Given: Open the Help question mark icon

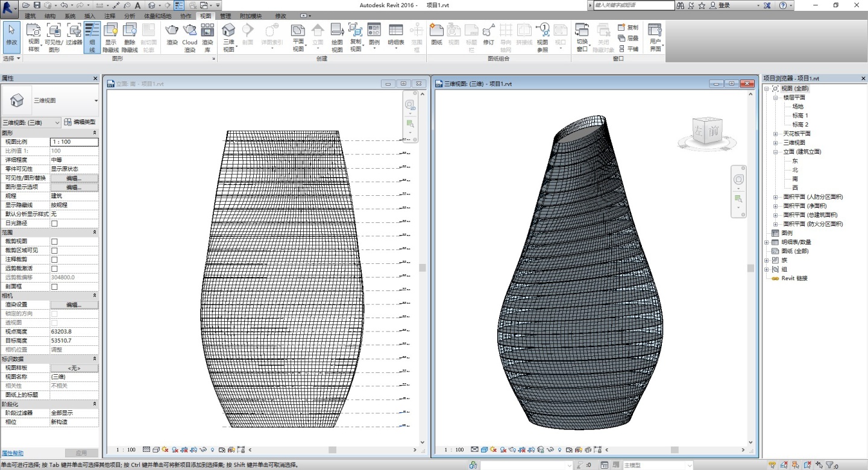Looking at the screenshot, I should (x=783, y=5).
